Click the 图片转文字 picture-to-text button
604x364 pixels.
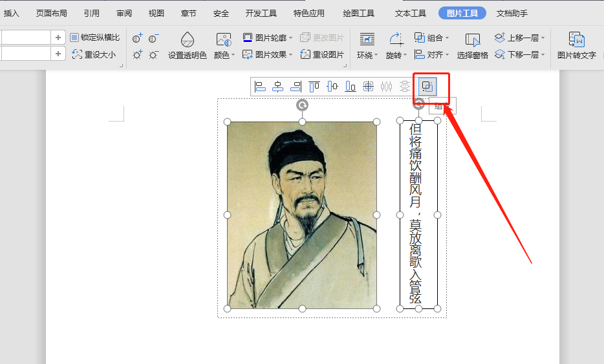coord(577,46)
